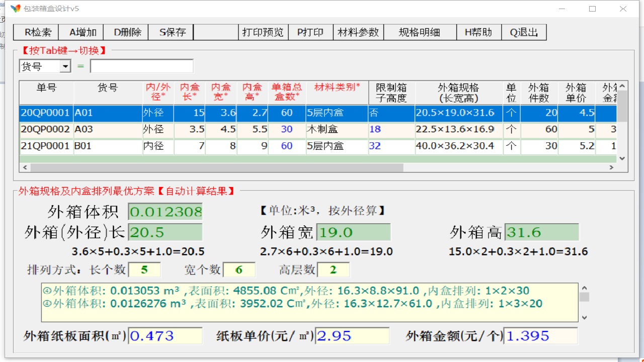Focus the search value input next to 货号

141,66
